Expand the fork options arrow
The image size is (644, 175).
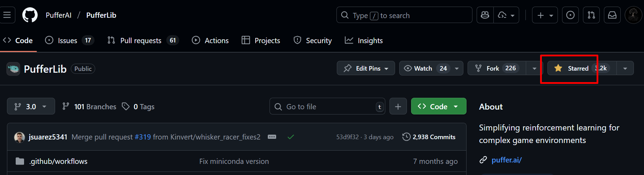[534, 68]
